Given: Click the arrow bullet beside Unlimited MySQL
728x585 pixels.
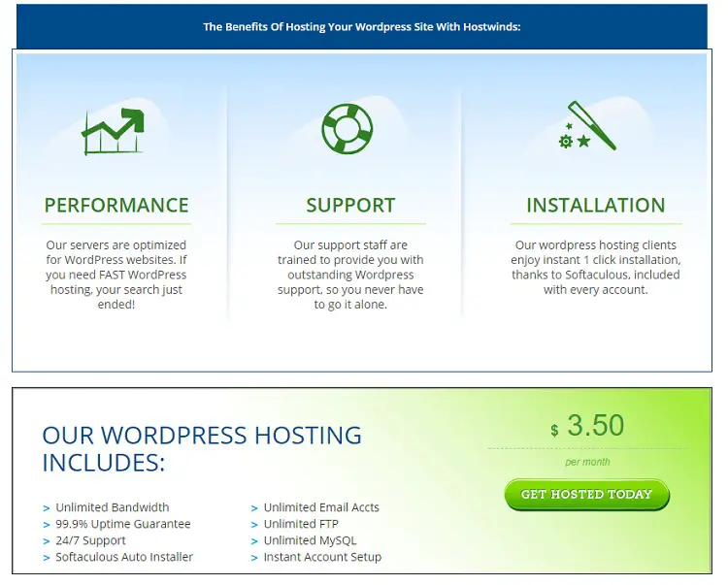Looking at the screenshot, I should pyautogui.click(x=254, y=541).
